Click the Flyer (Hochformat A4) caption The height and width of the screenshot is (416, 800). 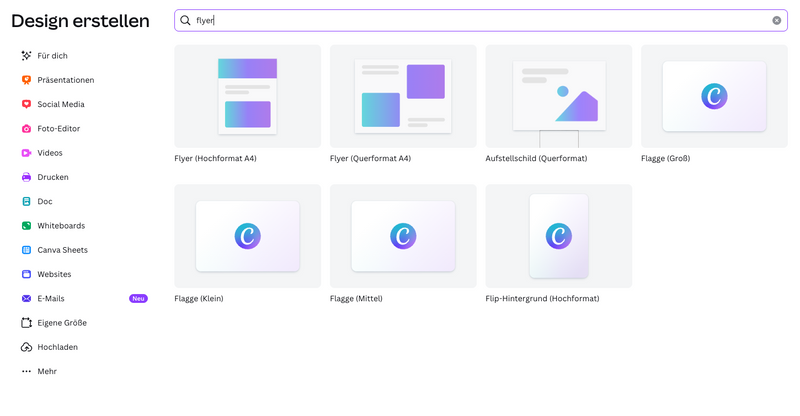point(215,158)
